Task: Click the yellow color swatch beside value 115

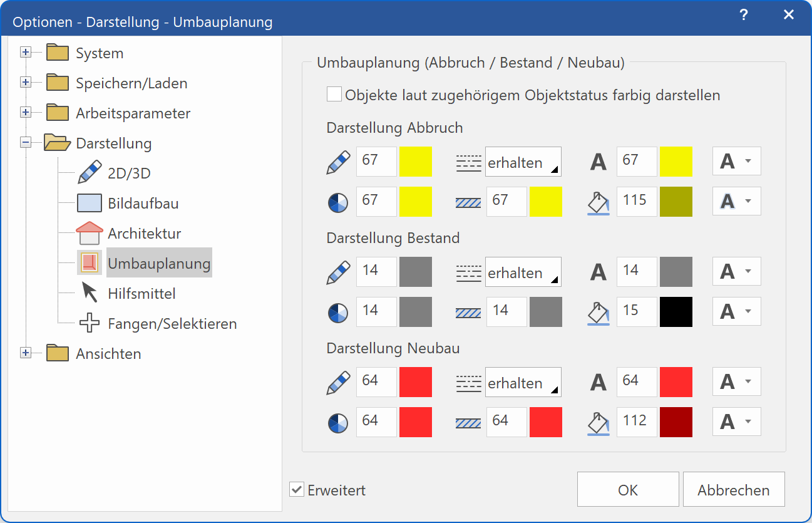Action: coord(675,201)
